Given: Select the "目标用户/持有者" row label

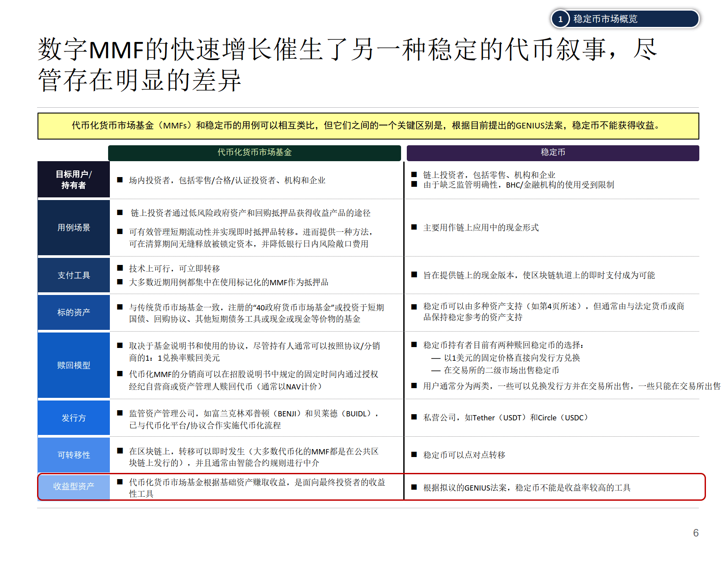Looking at the screenshot, I should (x=73, y=179).
